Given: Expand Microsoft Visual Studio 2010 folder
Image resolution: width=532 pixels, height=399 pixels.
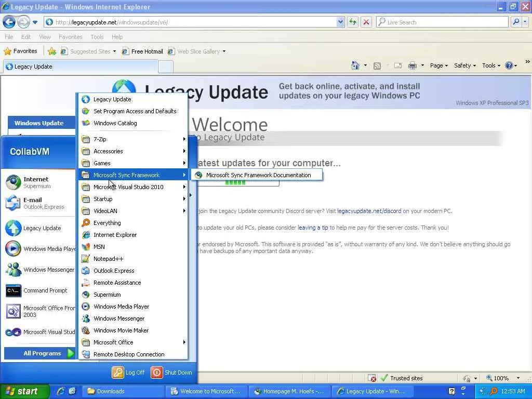Looking at the screenshot, I should 133,187.
